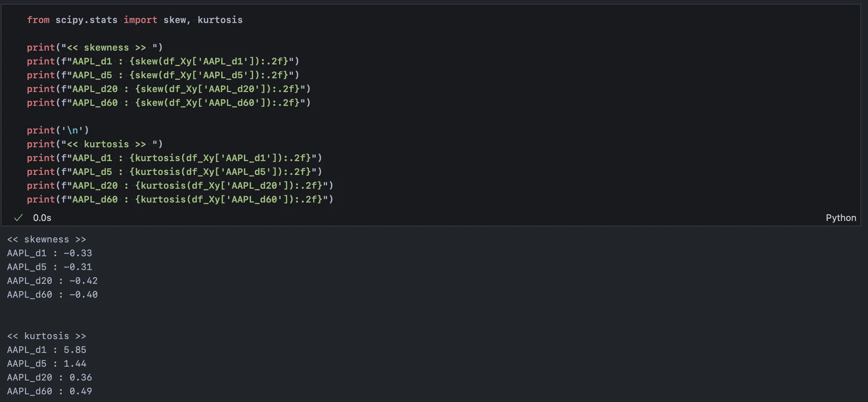Click the 0.0s execution time label

(x=42, y=218)
